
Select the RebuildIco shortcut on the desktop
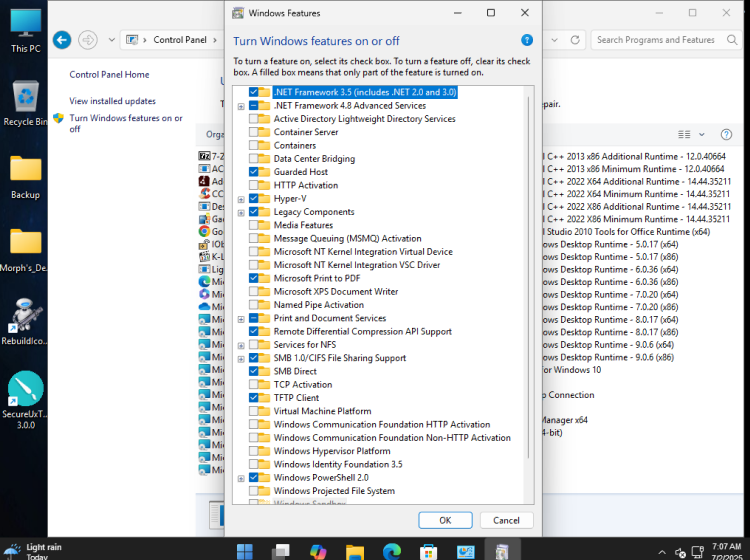pos(24,321)
